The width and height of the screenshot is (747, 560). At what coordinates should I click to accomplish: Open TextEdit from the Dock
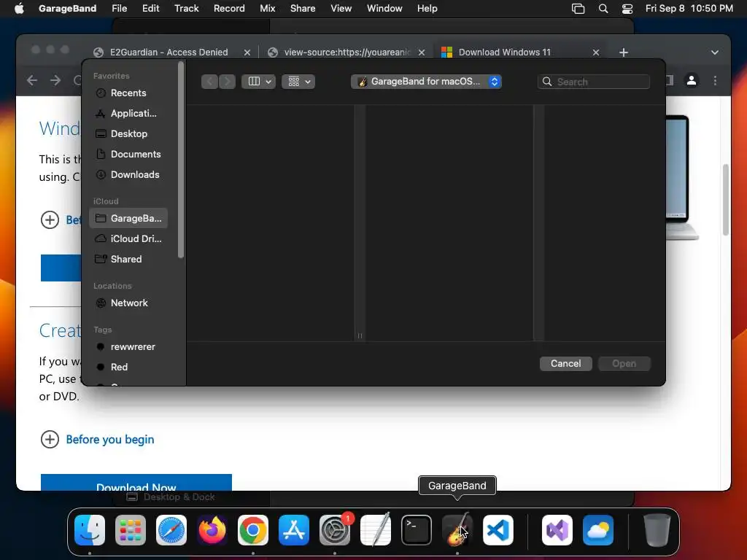(376, 529)
